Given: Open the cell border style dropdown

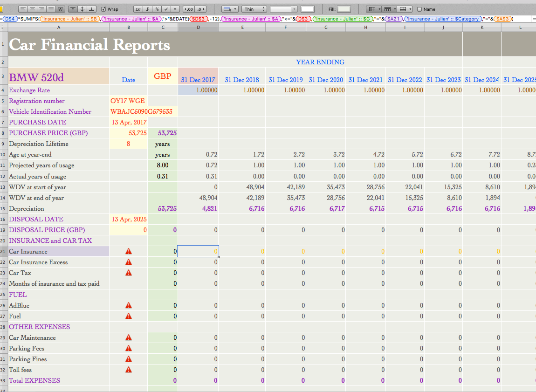Looking at the screenshot, I should point(230,9).
